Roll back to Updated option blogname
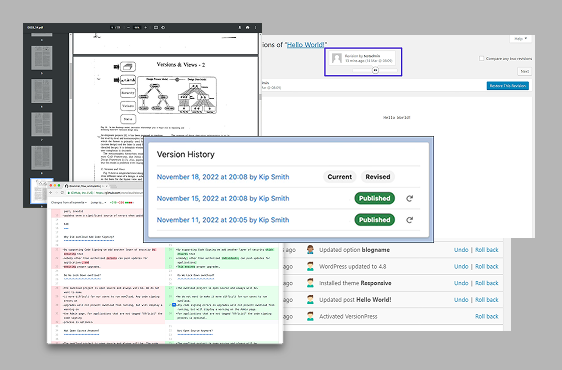 click(487, 250)
